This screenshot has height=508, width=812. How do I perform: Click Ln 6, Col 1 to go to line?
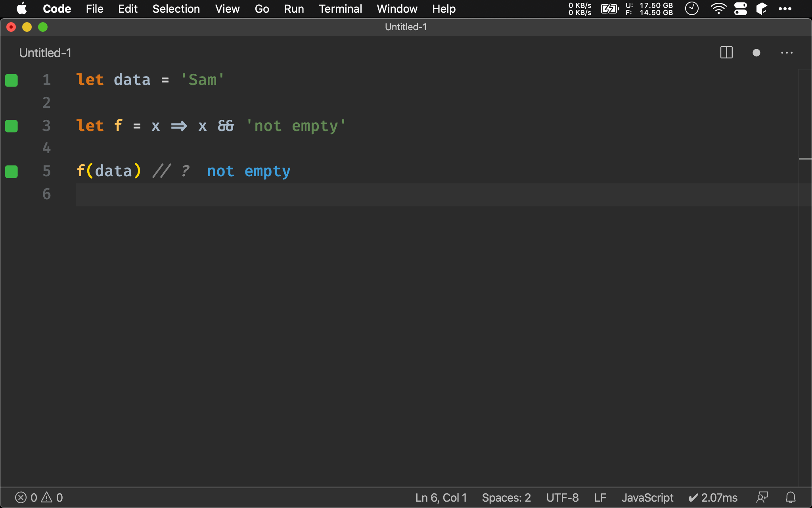click(441, 497)
